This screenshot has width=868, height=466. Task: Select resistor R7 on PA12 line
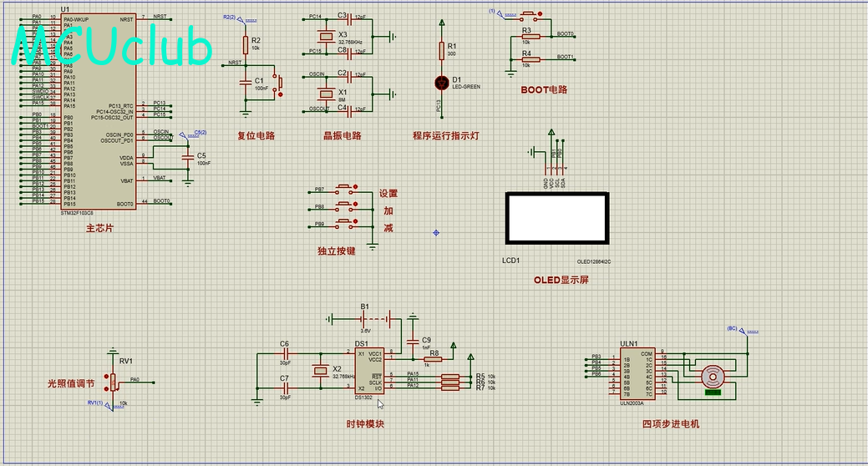coord(450,388)
